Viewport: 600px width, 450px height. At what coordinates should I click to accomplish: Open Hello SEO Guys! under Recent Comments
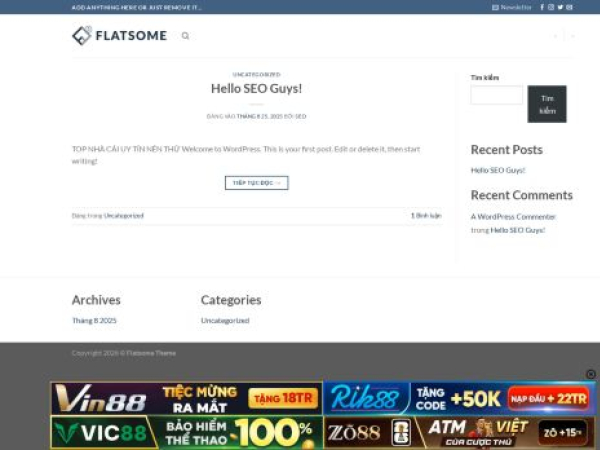coord(518,230)
